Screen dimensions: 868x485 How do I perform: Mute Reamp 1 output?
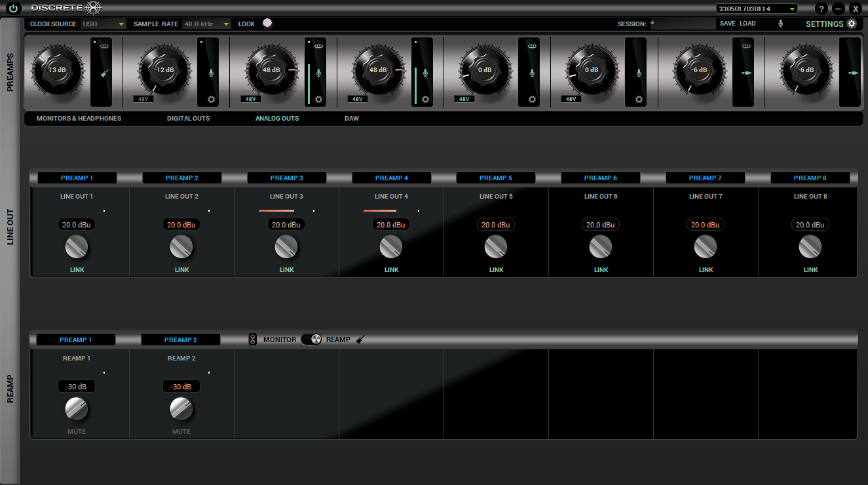coord(77,432)
